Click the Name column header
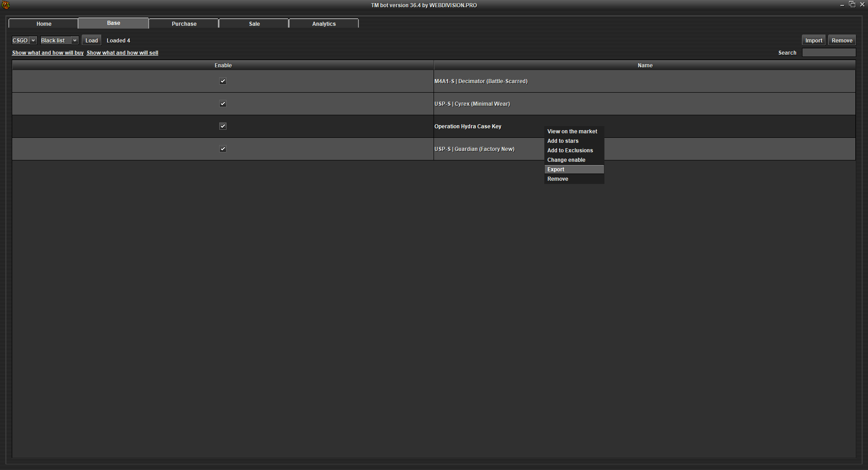The width and height of the screenshot is (868, 470). click(645, 66)
